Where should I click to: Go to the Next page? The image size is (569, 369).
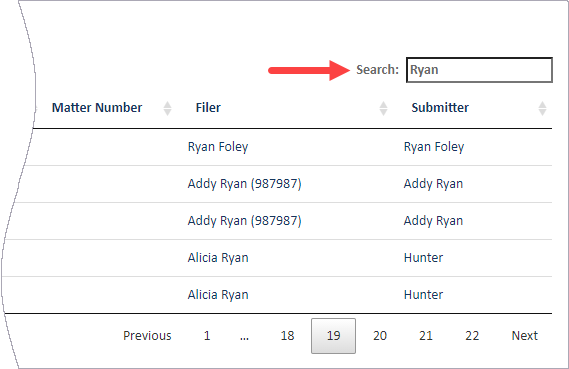(x=524, y=336)
